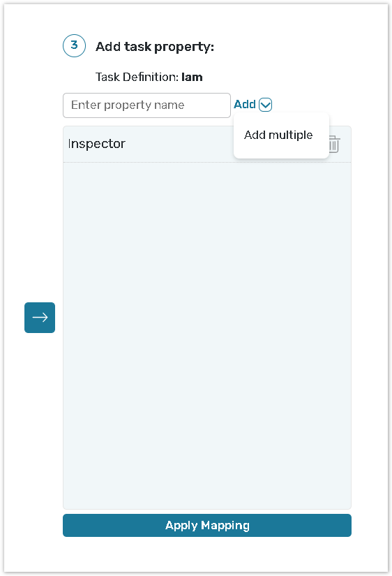The image size is (392, 576).
Task: Click the Add task property heading
Action: click(155, 47)
